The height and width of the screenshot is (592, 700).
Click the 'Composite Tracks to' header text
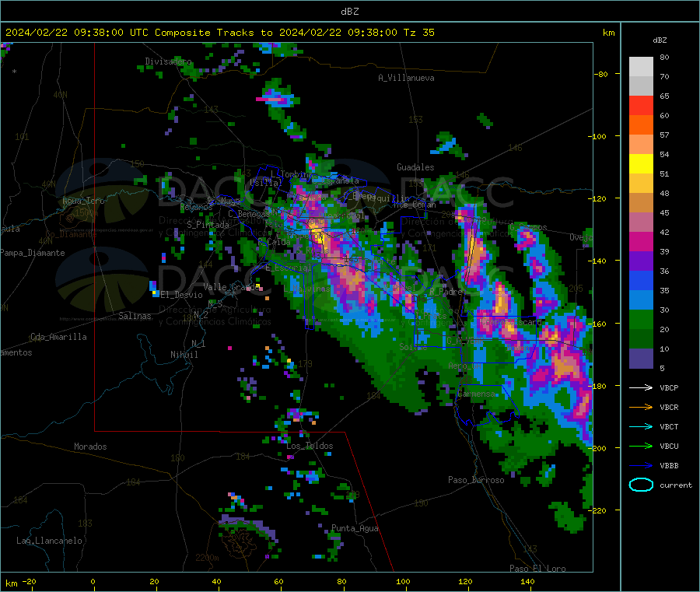pyautogui.click(x=213, y=33)
